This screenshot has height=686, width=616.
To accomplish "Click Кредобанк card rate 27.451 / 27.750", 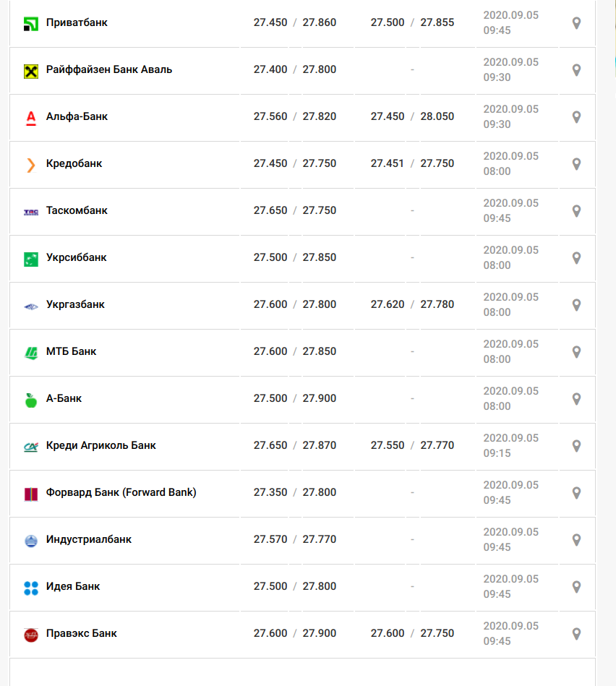I will pos(412,163).
